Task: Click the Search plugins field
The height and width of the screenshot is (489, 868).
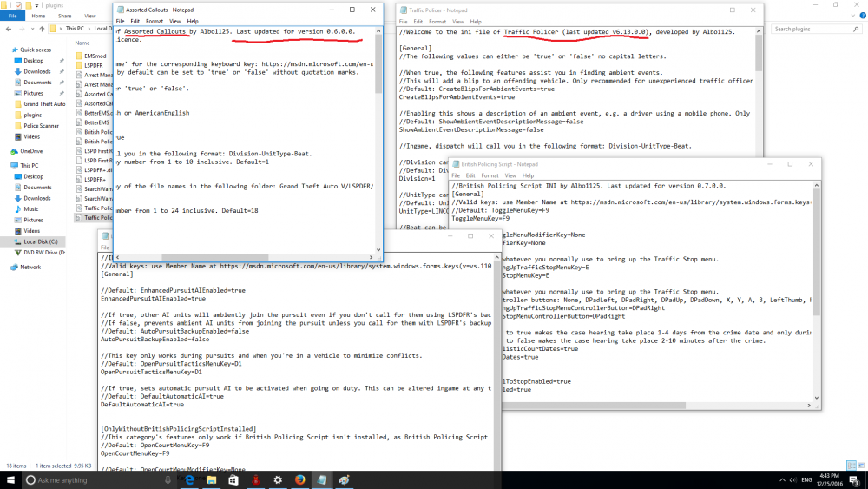Action: pyautogui.click(x=816, y=29)
